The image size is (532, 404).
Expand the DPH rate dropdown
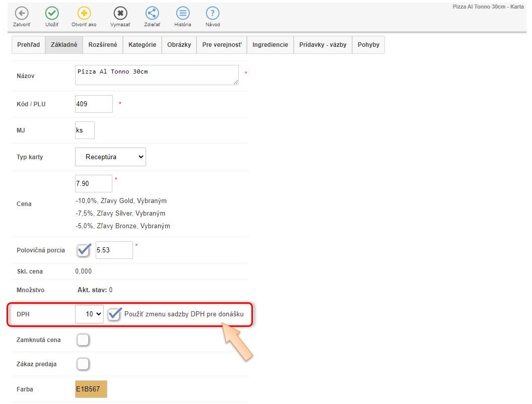coord(89,314)
